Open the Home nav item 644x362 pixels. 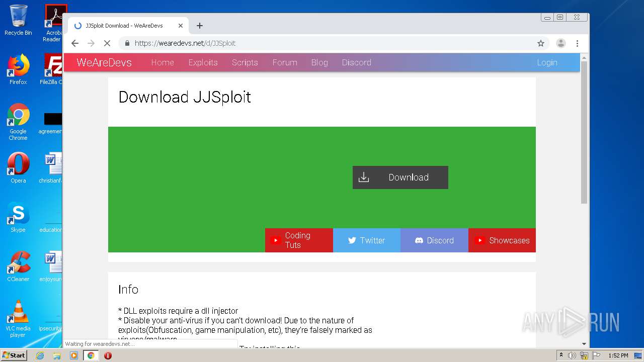click(163, 62)
